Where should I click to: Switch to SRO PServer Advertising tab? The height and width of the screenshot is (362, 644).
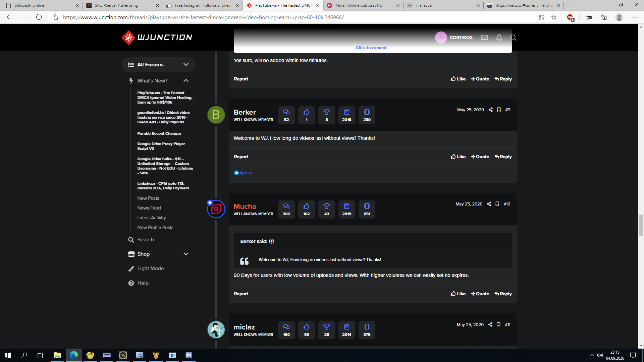pos(116,5)
